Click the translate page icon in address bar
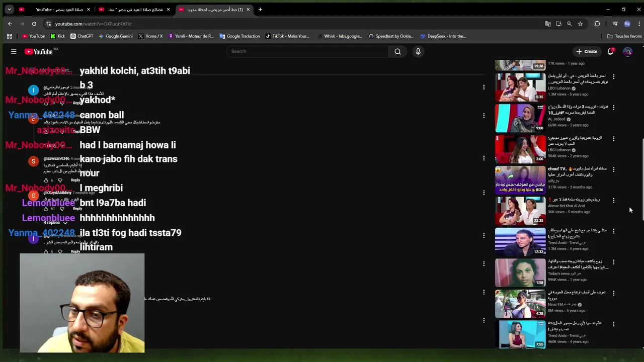The width and height of the screenshot is (644, 362). (x=548, y=24)
